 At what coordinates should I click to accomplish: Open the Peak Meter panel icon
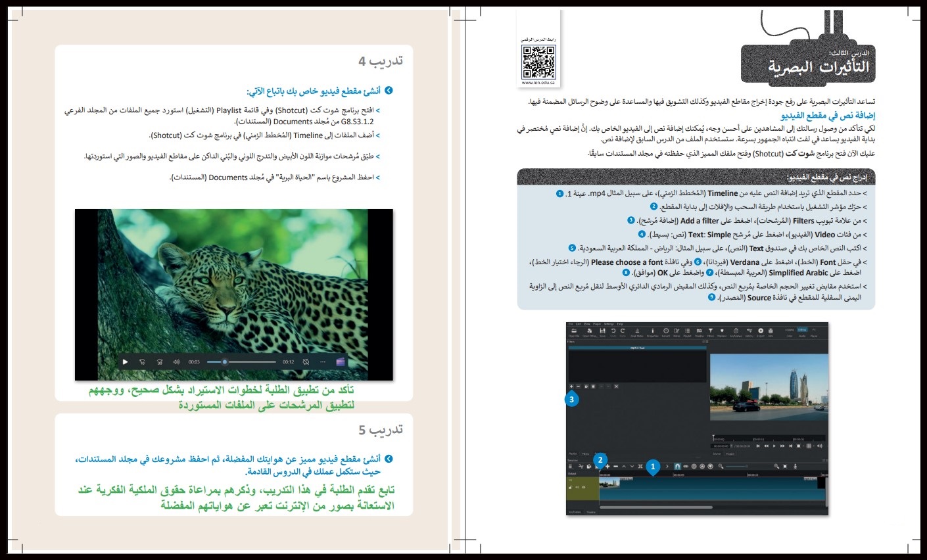[637, 331]
